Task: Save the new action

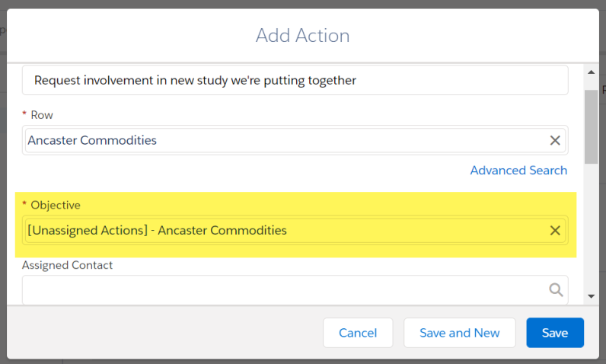Action: pos(555,333)
